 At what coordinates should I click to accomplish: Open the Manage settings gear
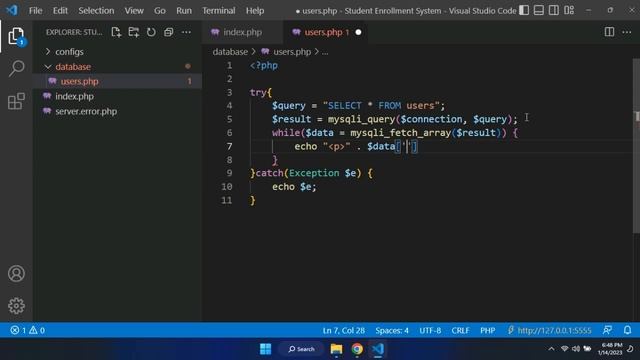(x=16, y=305)
